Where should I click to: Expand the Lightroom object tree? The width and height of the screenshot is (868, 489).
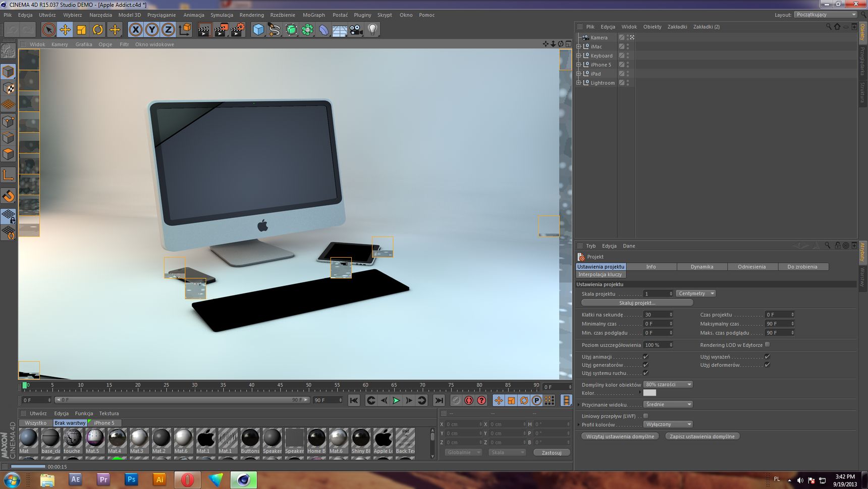[x=579, y=83]
